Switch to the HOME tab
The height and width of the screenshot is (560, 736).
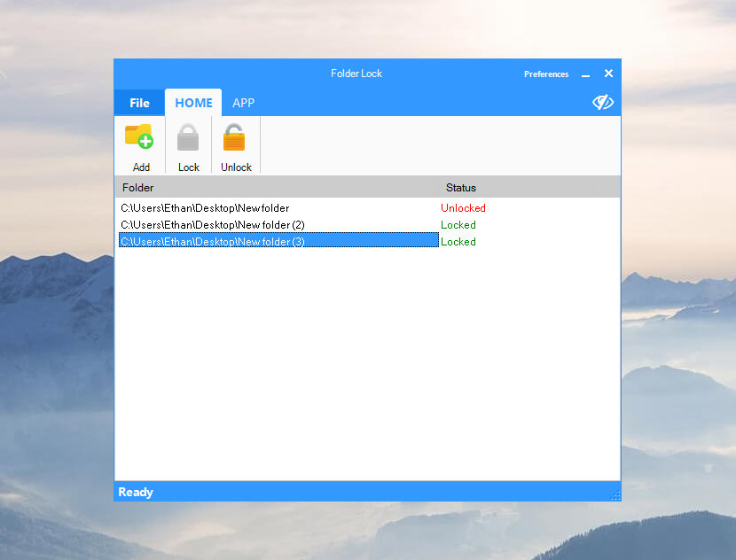point(193,103)
